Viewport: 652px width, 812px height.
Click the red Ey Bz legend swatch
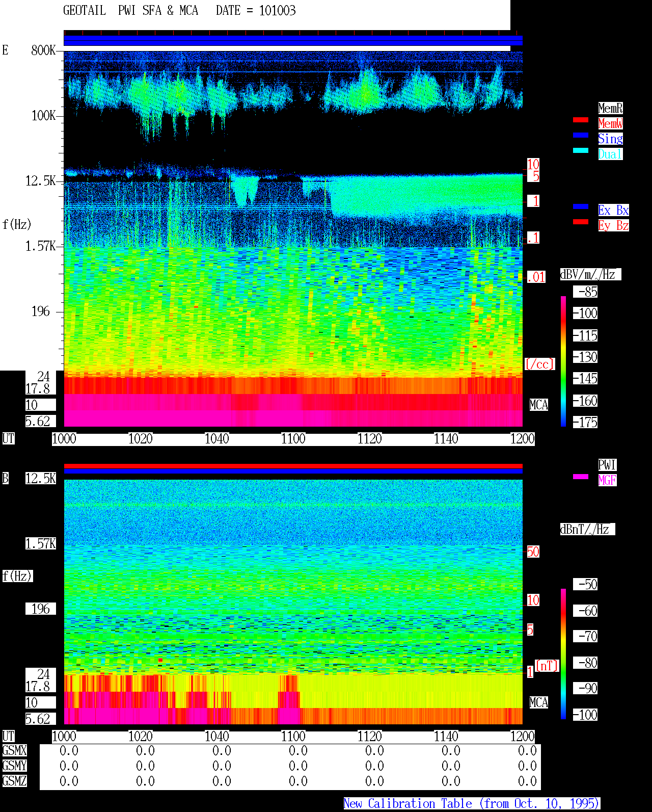[x=581, y=222]
